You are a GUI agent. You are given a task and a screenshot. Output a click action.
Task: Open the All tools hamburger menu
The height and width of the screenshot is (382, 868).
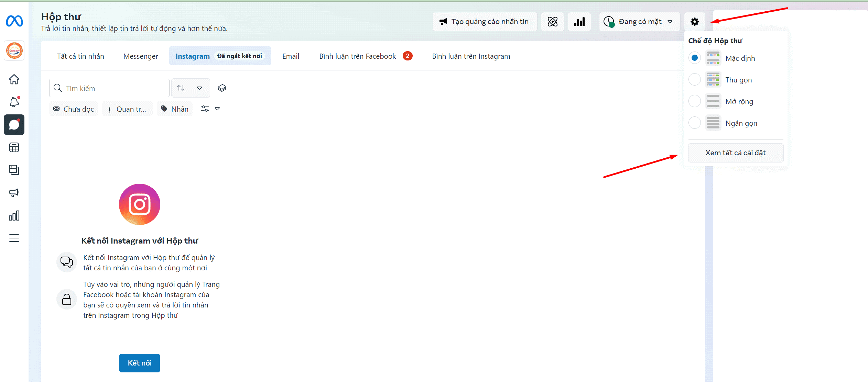click(14, 238)
